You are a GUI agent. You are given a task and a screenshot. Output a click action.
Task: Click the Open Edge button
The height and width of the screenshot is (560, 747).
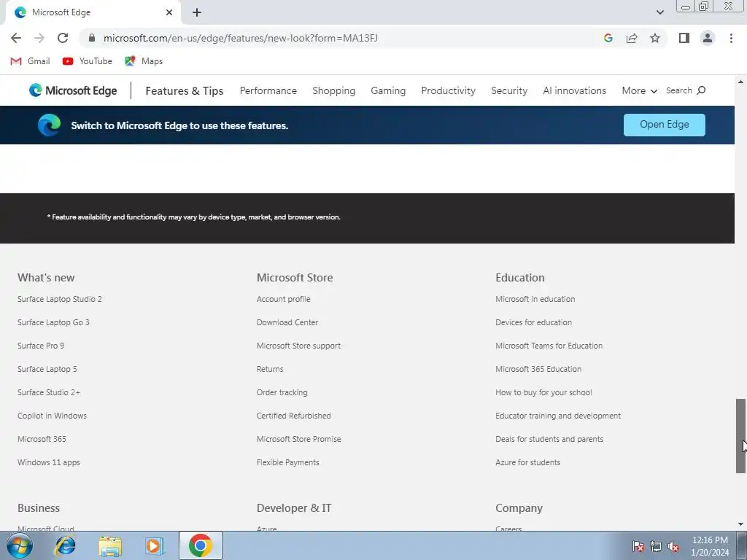(664, 125)
